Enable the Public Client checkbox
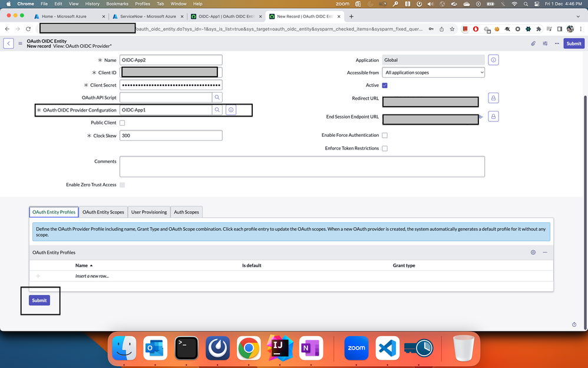The width and height of the screenshot is (588, 368). (x=122, y=123)
